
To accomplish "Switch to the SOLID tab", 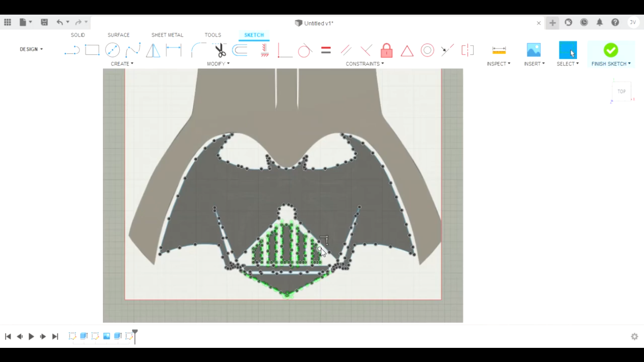I will (x=78, y=35).
